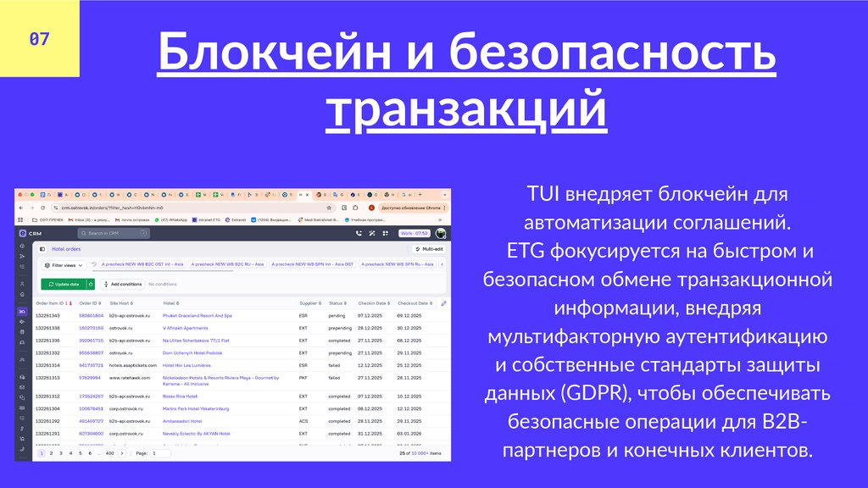Click the Add conditions button

tap(122, 284)
